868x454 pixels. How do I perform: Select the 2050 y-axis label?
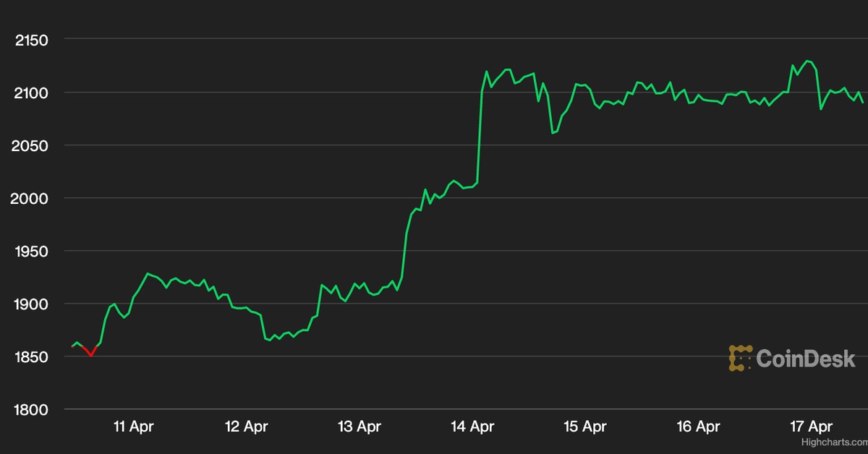coord(31,145)
